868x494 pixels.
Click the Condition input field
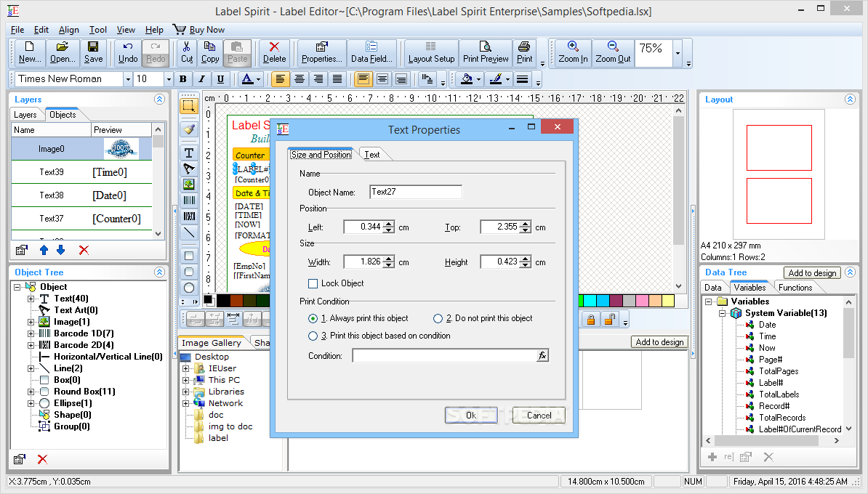coord(444,356)
